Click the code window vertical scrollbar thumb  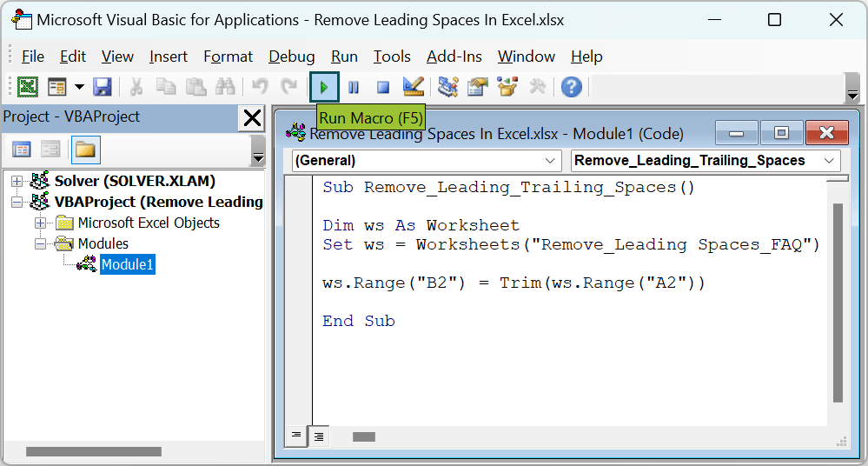point(838,303)
